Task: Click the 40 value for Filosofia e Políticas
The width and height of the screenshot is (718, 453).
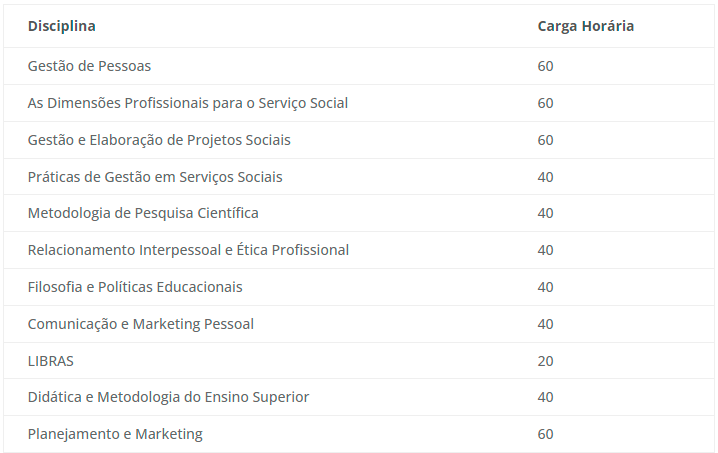Action: click(545, 287)
